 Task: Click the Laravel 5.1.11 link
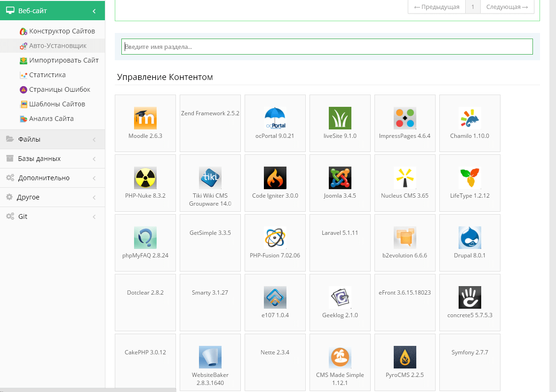pyautogui.click(x=340, y=233)
